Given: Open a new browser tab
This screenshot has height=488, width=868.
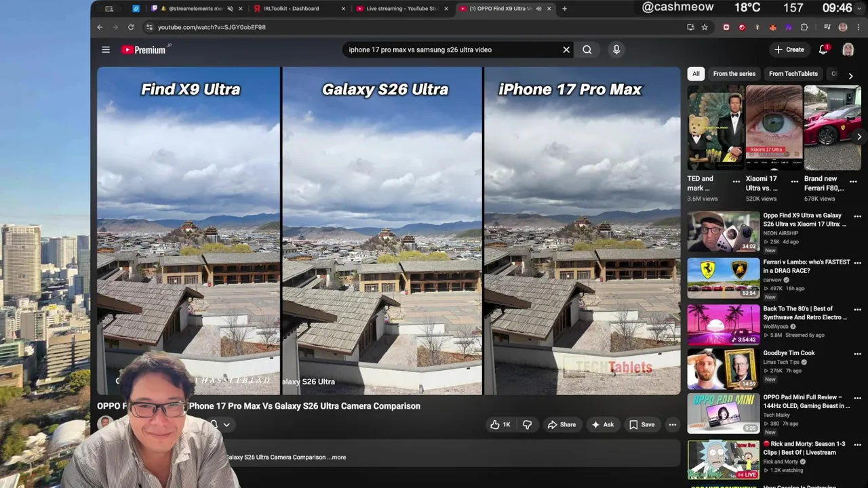Looking at the screenshot, I should point(564,9).
